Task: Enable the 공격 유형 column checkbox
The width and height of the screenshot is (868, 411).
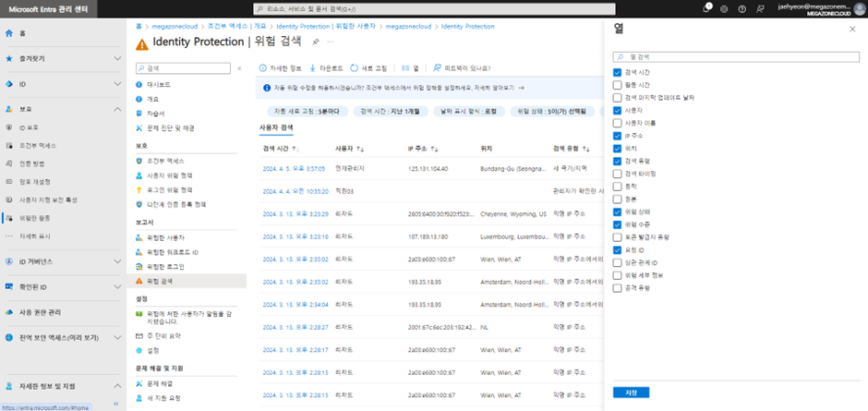Action: (x=617, y=288)
